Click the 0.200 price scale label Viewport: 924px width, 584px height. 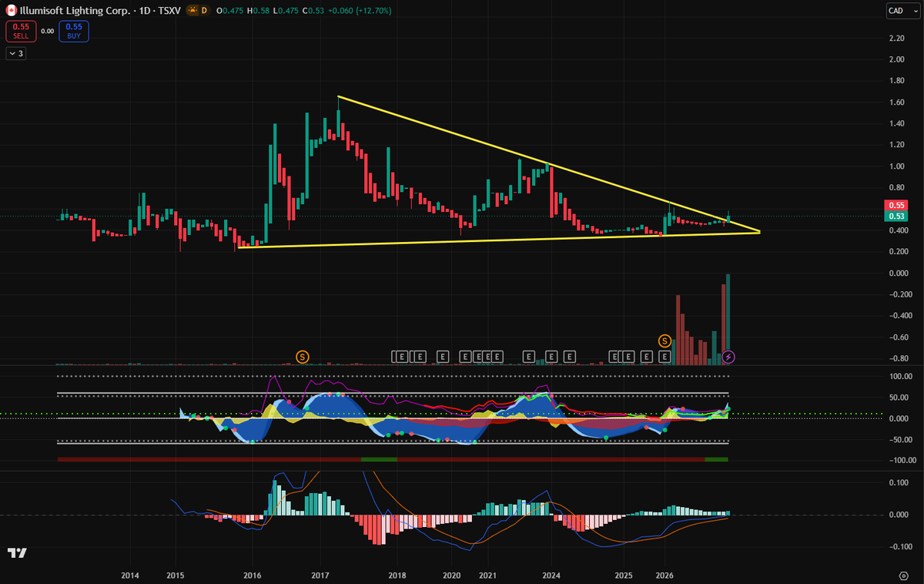click(x=898, y=251)
